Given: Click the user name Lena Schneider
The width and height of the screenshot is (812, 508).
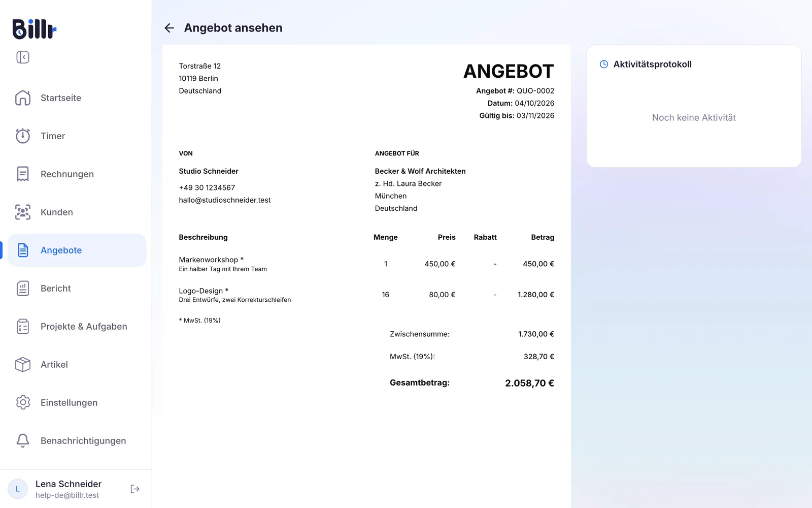Looking at the screenshot, I should pos(69,484).
